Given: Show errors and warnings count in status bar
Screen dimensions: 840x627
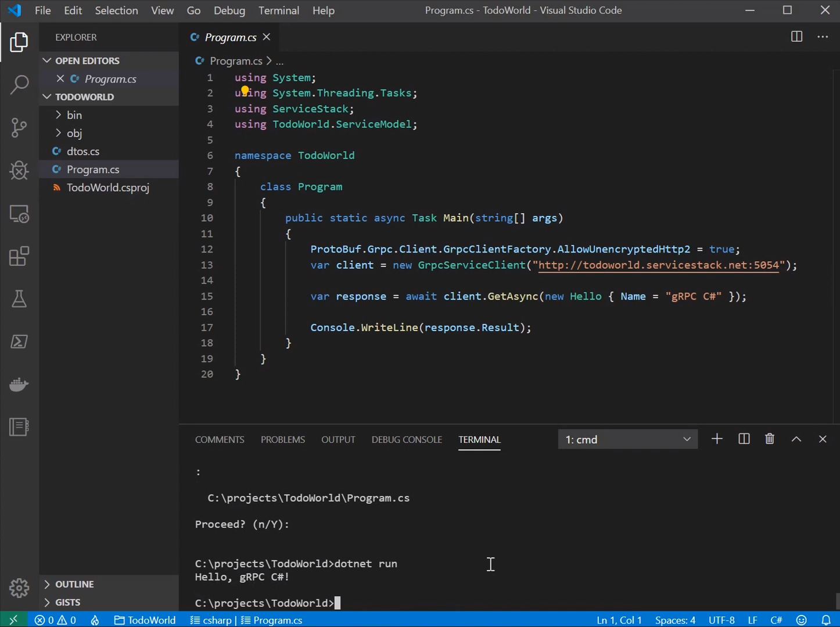Looking at the screenshot, I should [x=55, y=620].
